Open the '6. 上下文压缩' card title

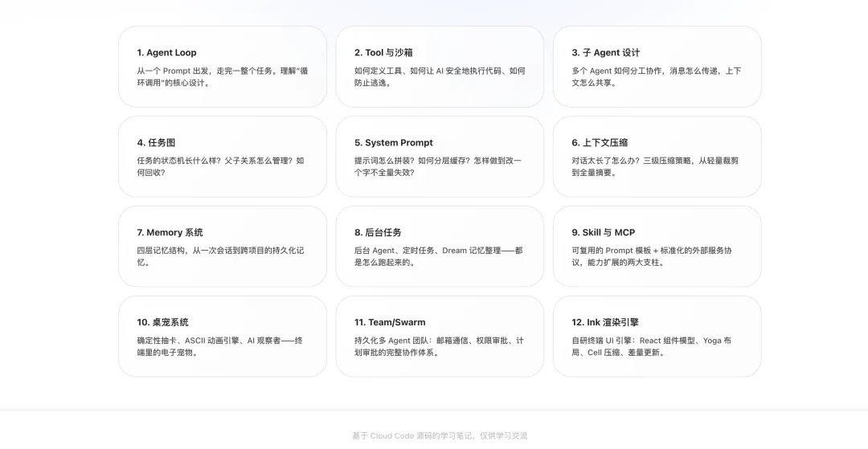pyautogui.click(x=600, y=143)
